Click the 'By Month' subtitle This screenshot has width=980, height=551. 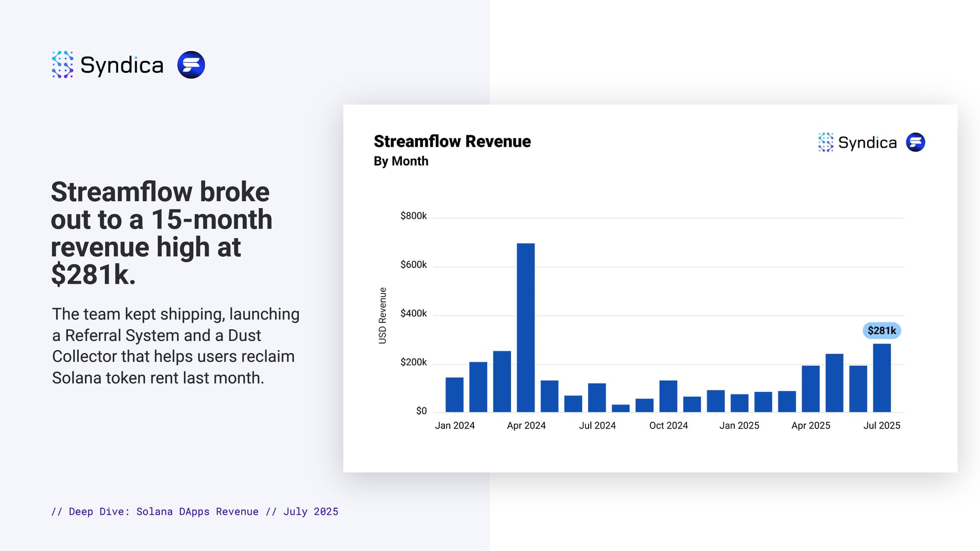point(401,161)
